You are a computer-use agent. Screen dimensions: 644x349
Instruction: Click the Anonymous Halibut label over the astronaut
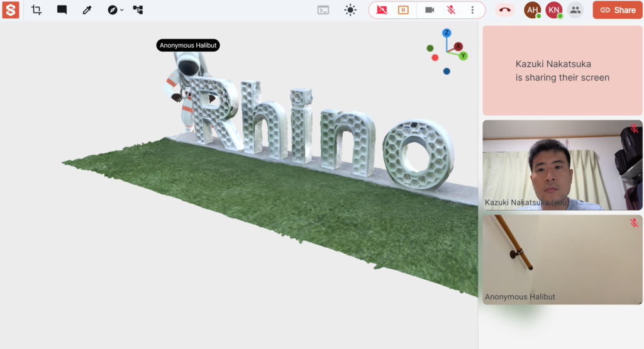(188, 45)
